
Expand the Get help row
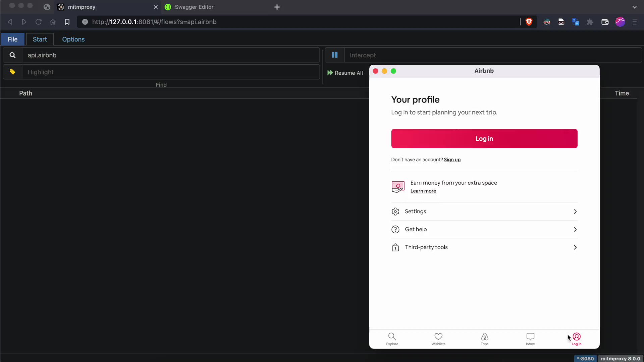point(484,229)
